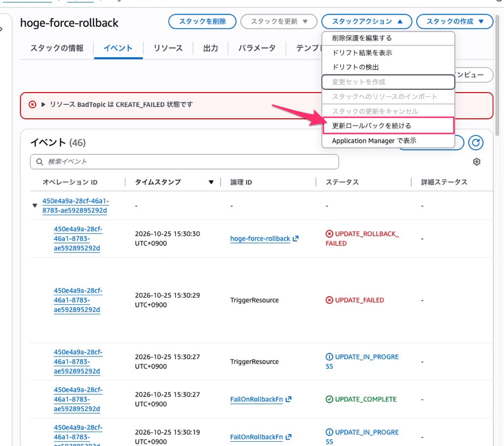Click external link icon next to FailOnRollbackFn UPDATE_COMPLETE
504x446 pixels.
point(288,399)
